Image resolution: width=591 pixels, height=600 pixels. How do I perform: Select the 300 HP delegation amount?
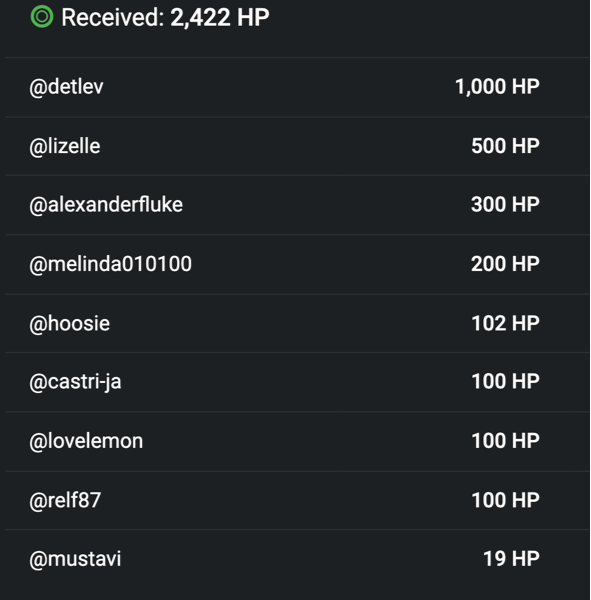(505, 204)
